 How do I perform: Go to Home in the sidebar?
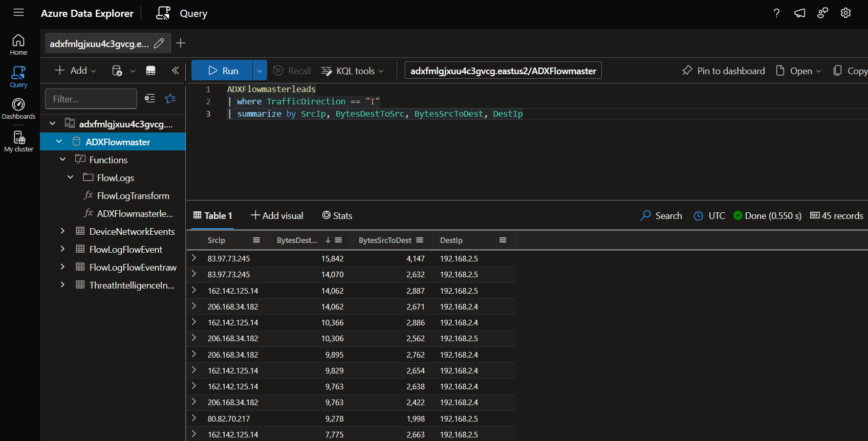click(x=18, y=45)
